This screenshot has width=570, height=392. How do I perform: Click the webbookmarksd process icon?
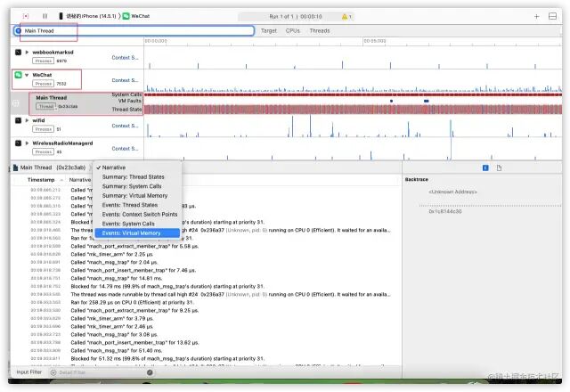[x=18, y=53]
